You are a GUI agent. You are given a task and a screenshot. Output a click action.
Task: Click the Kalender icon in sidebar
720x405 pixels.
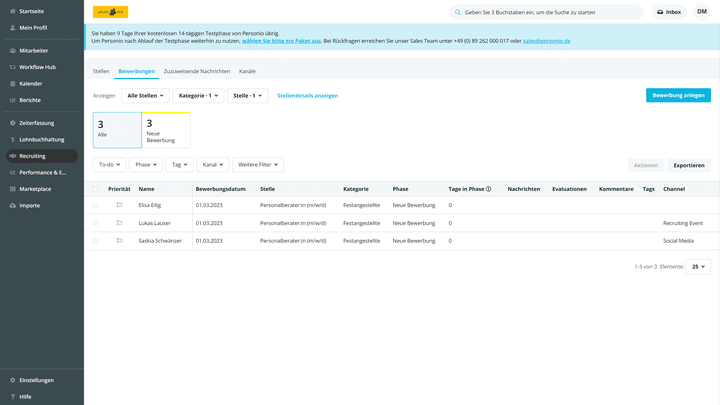[12, 83]
